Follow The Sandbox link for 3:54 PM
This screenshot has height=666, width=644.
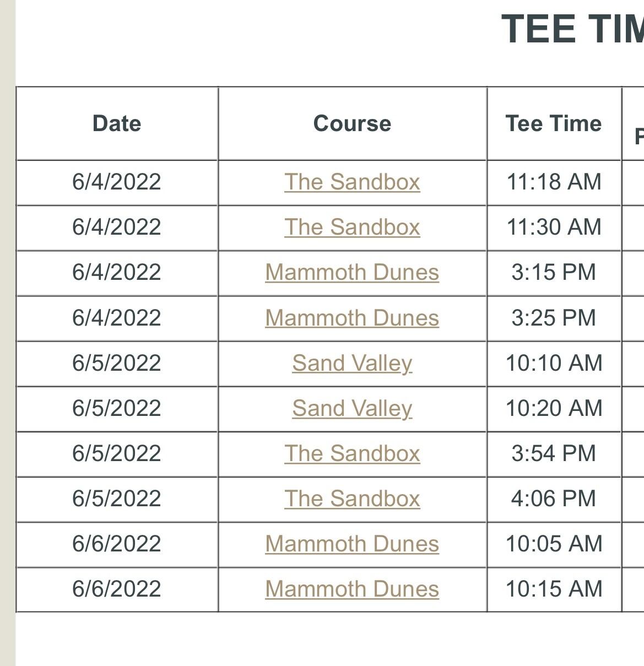click(352, 454)
